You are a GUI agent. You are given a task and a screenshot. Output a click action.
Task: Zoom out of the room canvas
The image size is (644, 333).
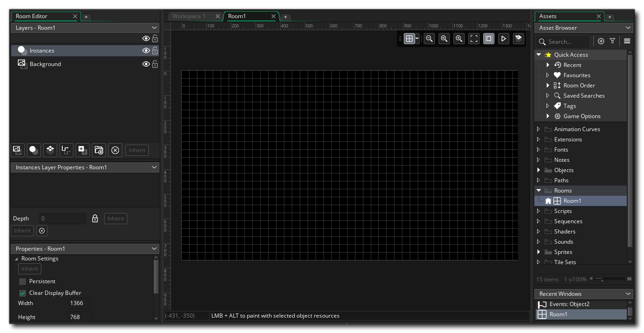click(429, 39)
